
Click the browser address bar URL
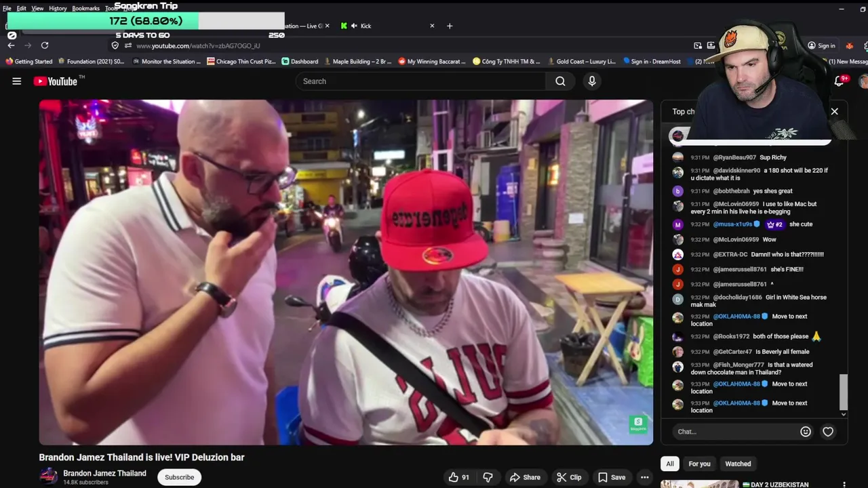point(198,45)
